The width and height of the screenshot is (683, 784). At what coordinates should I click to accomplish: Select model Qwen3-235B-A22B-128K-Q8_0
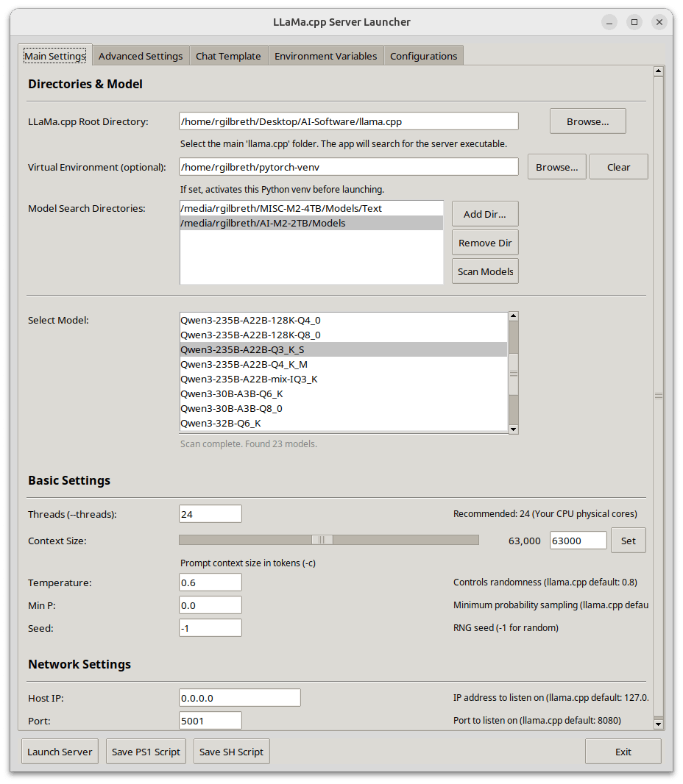pos(343,335)
